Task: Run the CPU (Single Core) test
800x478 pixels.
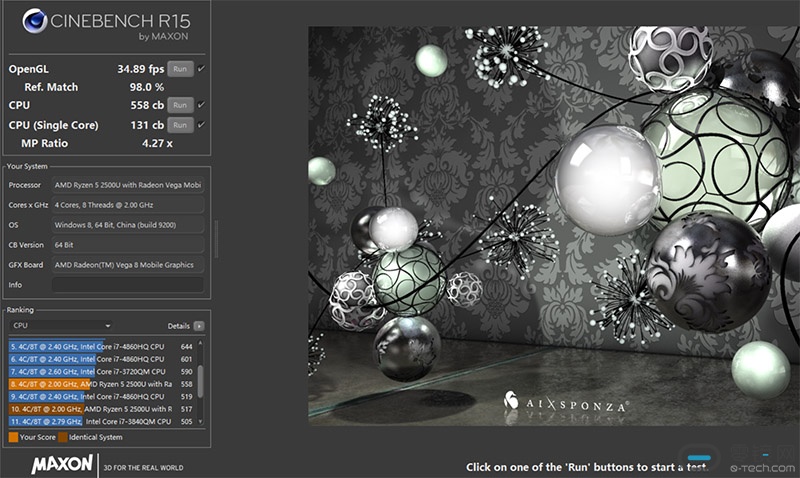Action: pos(180,125)
